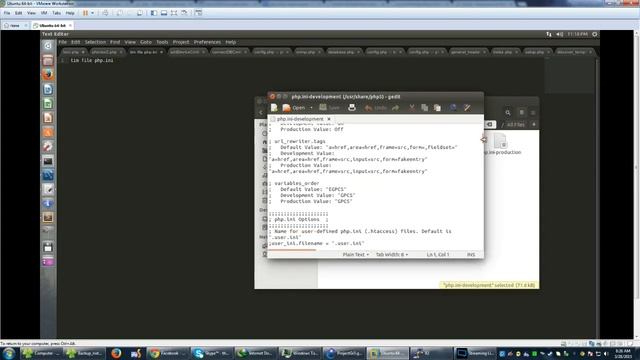Click the Redo arrow icon in gedit

(x=395, y=108)
